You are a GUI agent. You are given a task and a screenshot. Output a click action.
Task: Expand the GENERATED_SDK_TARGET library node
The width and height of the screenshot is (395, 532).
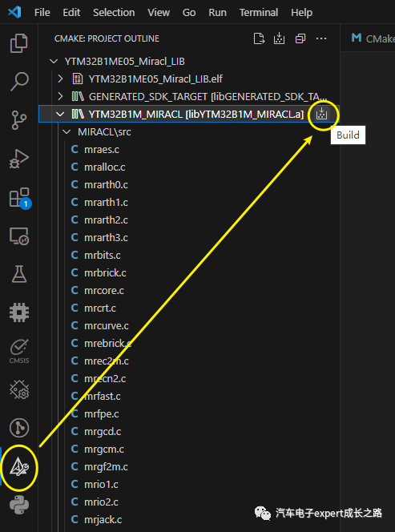pyautogui.click(x=60, y=97)
